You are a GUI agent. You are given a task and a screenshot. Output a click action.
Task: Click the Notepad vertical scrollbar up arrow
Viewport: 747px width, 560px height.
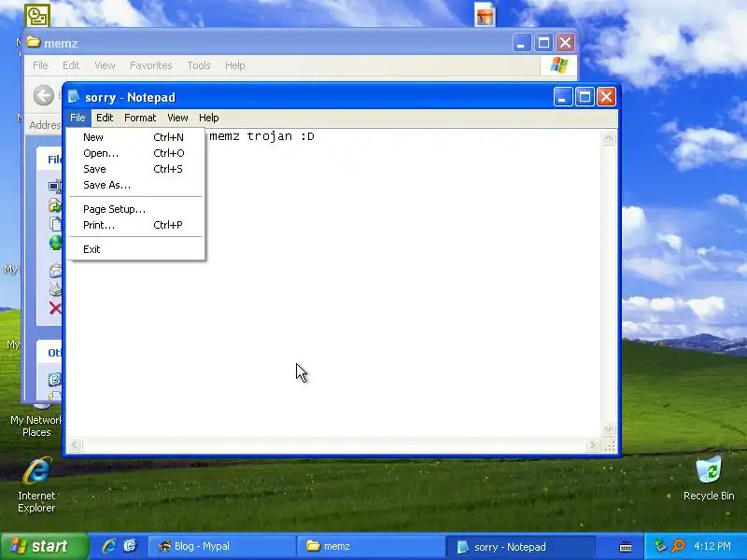pos(609,138)
